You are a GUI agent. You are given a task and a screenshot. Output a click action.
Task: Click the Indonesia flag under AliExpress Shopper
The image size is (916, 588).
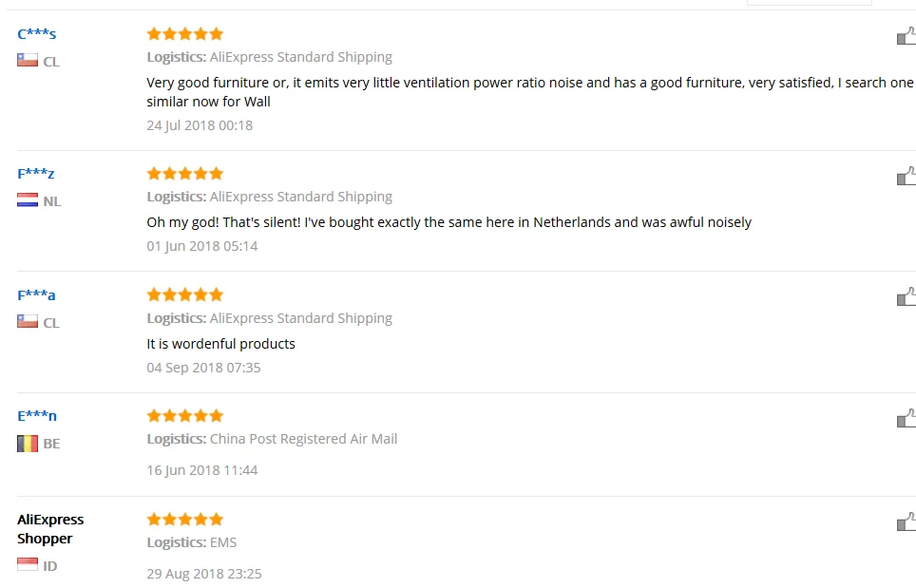(x=28, y=565)
